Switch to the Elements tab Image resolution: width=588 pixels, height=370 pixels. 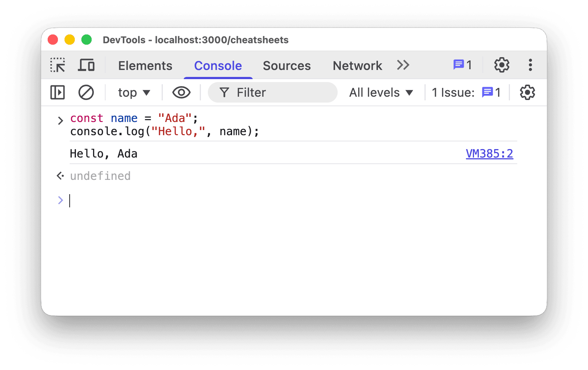(145, 66)
